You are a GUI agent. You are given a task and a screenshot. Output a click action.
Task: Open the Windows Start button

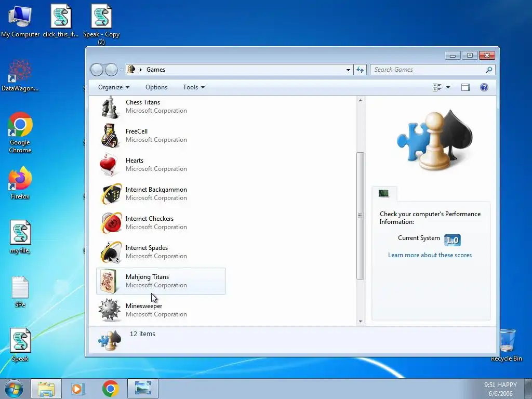point(14,389)
